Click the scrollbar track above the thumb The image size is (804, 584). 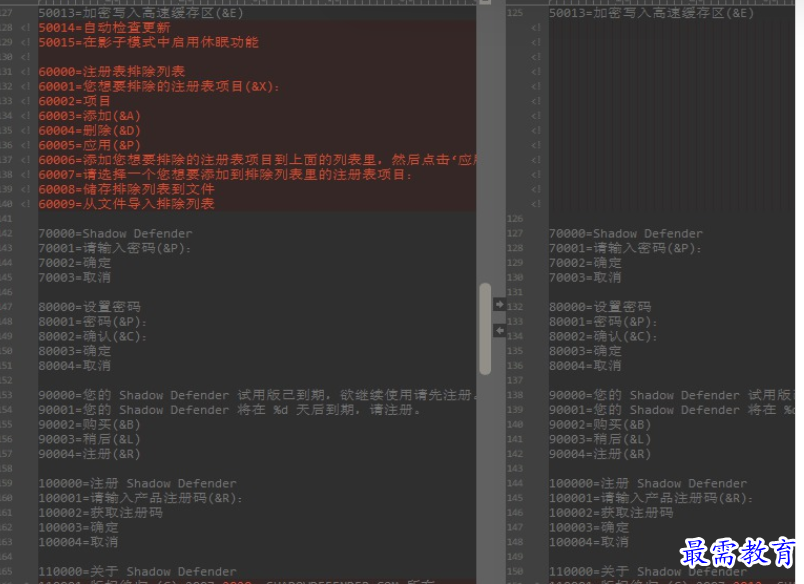(485, 144)
